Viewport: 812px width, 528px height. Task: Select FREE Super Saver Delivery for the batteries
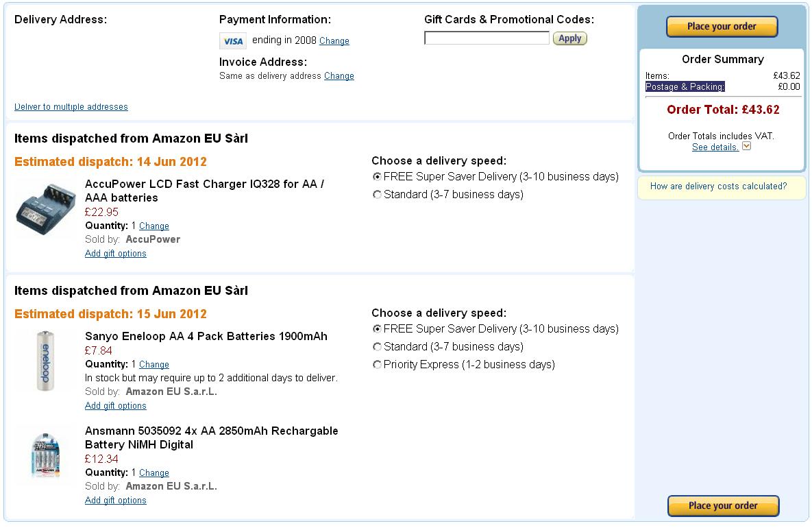[x=377, y=329]
